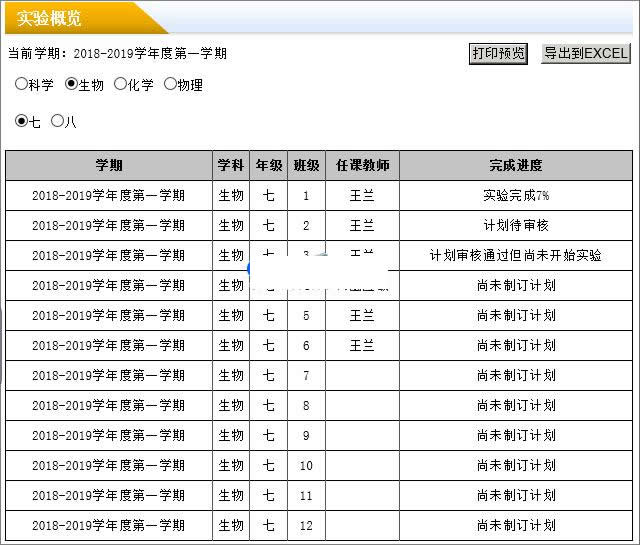Open the 打印预览 print preview
The width and height of the screenshot is (640, 545).
[x=498, y=53]
